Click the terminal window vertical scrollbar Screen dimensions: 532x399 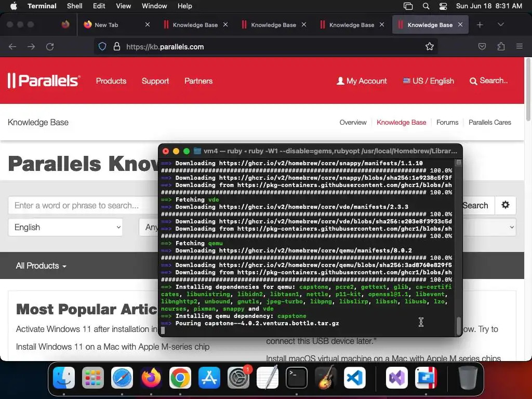point(458,326)
